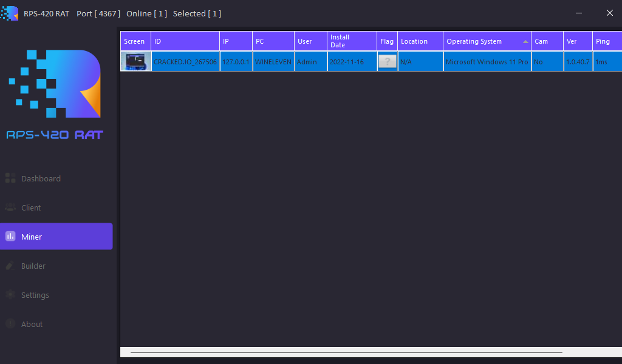Click the Cam column header
This screenshot has height=364, width=622.
click(x=547, y=41)
